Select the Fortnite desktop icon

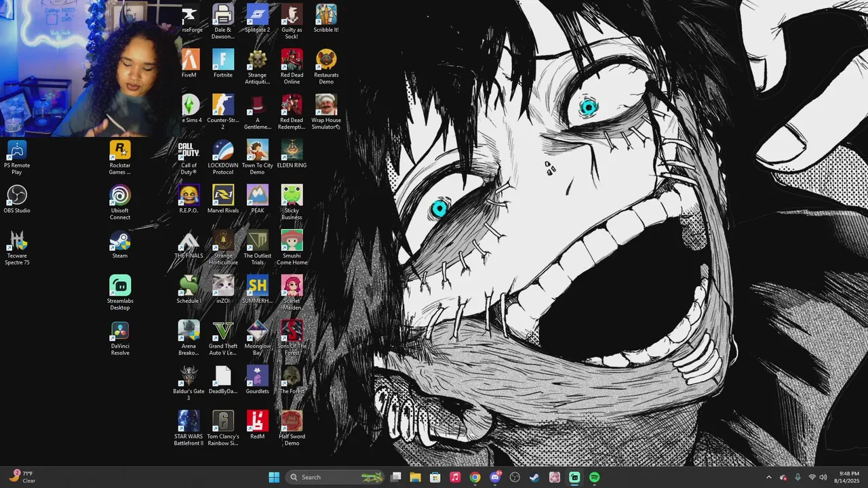223,63
